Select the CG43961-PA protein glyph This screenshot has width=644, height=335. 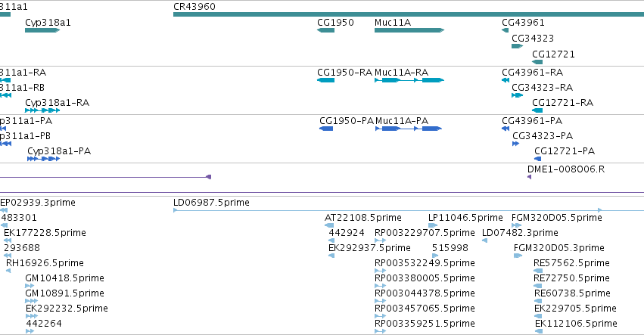tap(506, 129)
